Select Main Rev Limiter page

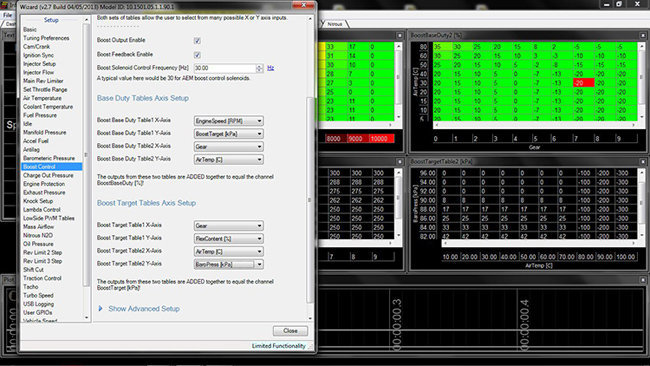[43, 81]
